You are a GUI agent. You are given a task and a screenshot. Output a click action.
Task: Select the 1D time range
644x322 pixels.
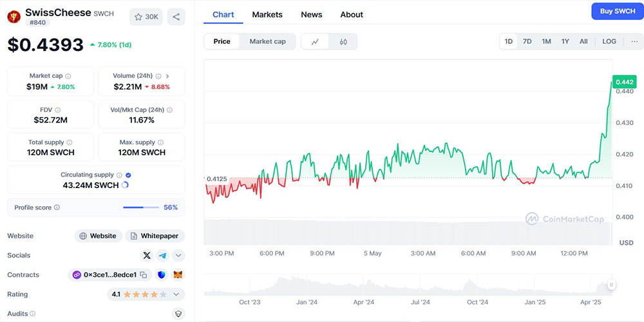pos(509,41)
